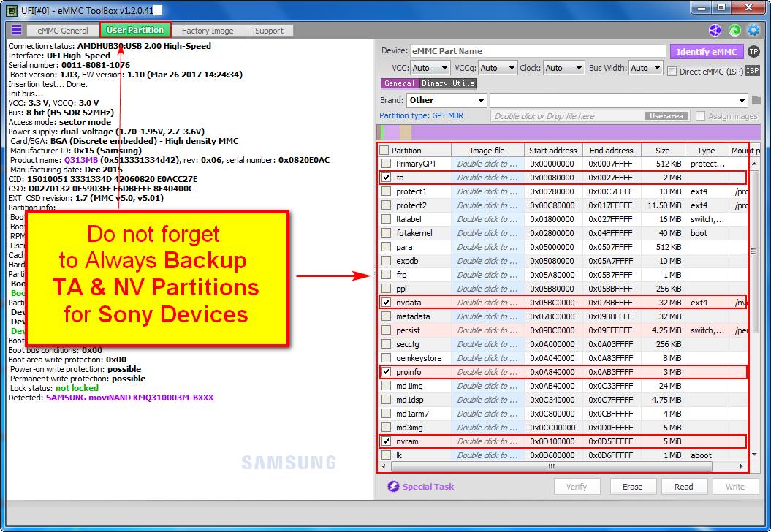Image resolution: width=771 pixels, height=532 pixels.
Task: Click image file cell of ta row
Action: 487,177
